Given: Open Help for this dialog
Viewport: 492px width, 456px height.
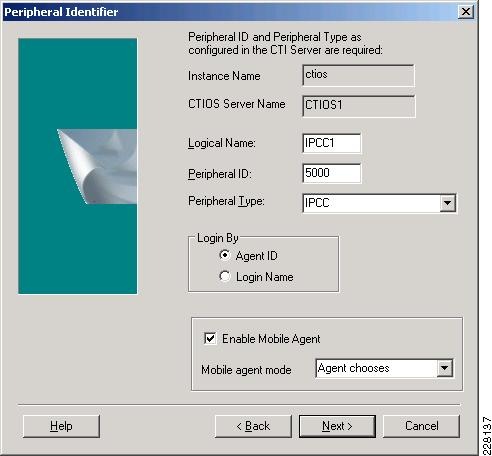Looking at the screenshot, I should pyautogui.click(x=61, y=426).
